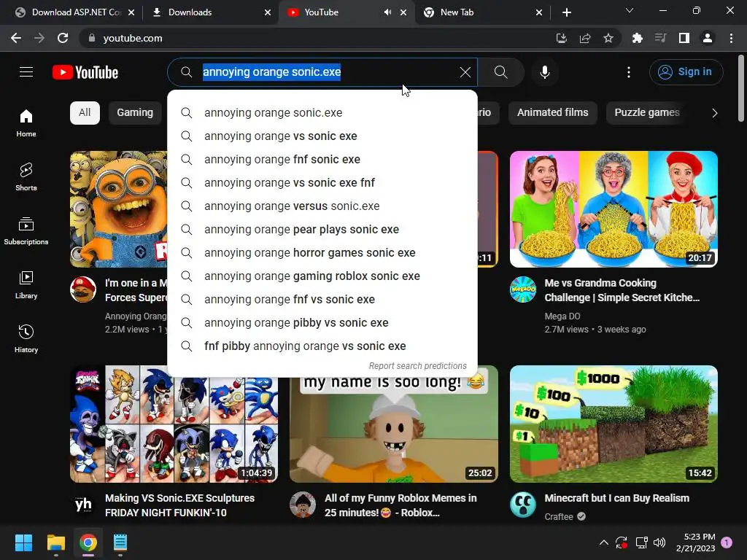Open Shorts in the sidebar
The image size is (747, 560).
[26, 176]
